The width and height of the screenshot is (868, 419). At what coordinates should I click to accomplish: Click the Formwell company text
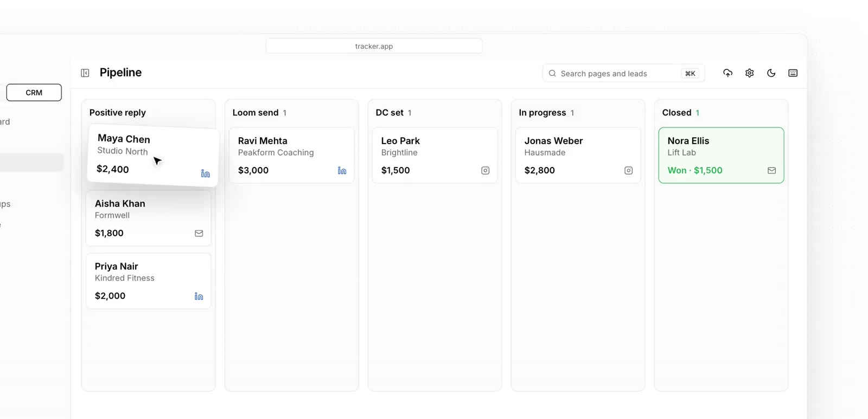[x=112, y=215]
